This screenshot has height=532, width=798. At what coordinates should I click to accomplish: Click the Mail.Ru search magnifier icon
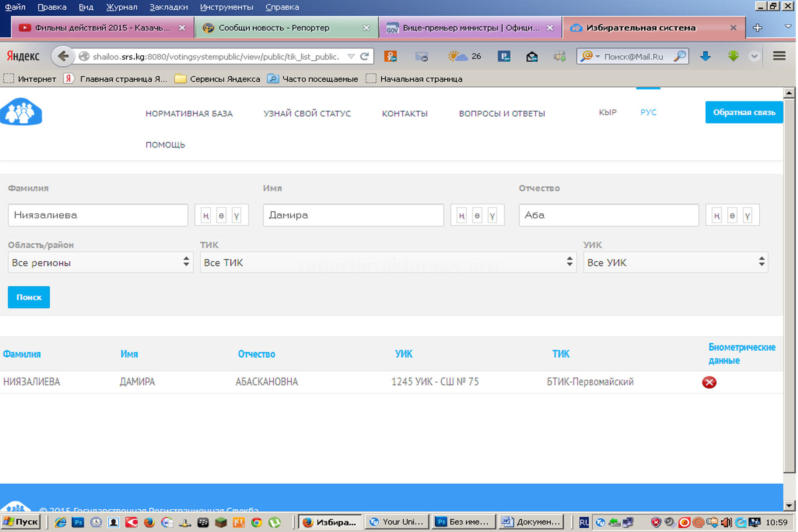coord(680,56)
